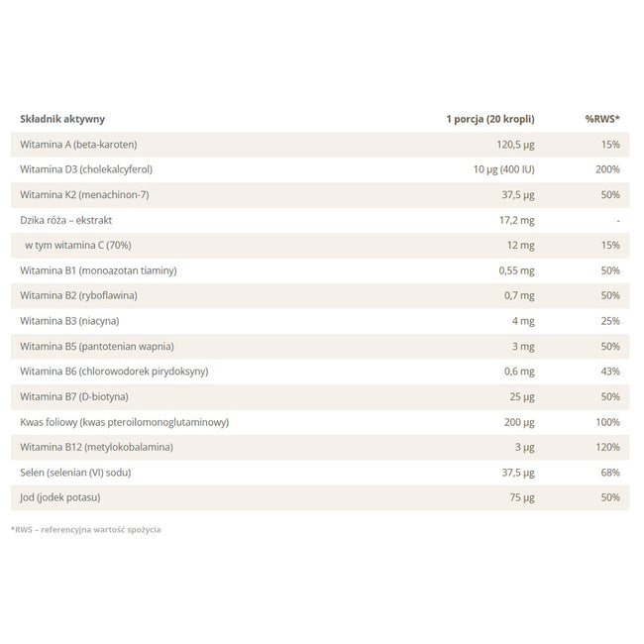The image size is (644, 644).
Task: Select Witamina B5 (pantotenian wapnia) row
Action: [320, 346]
